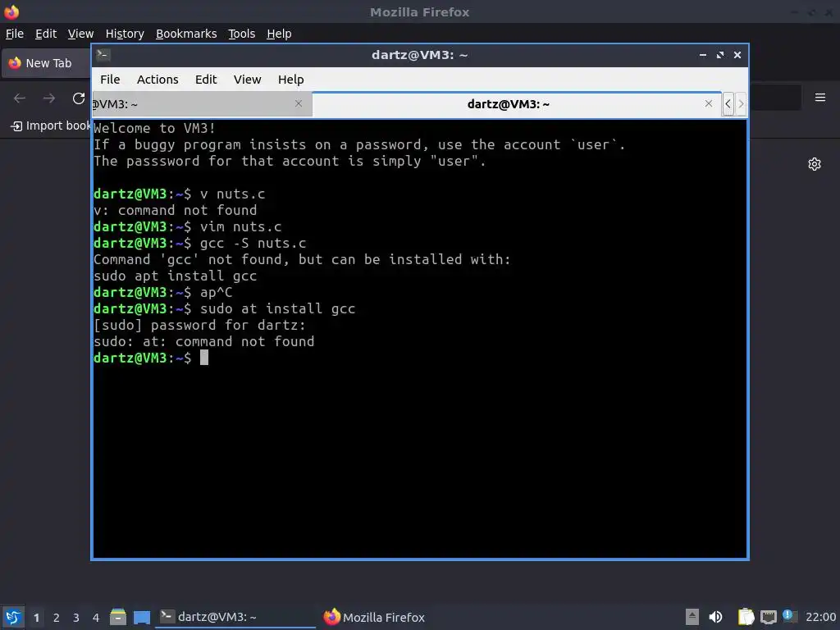Switch to workspace 3
The image size is (840, 630).
(x=76, y=618)
